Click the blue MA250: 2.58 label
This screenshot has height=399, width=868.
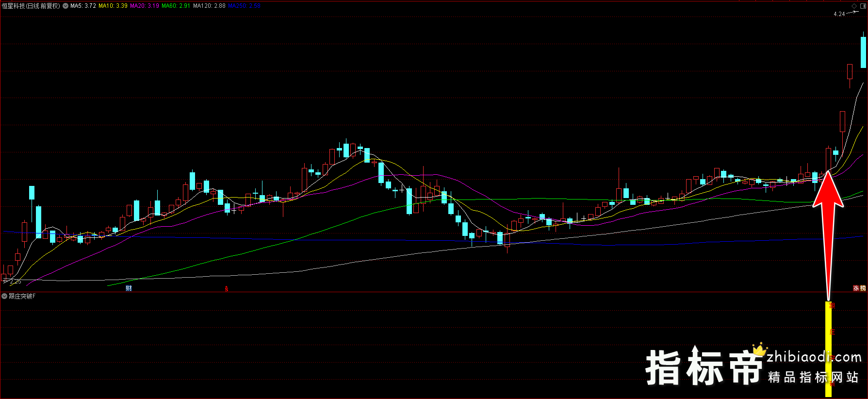point(244,6)
